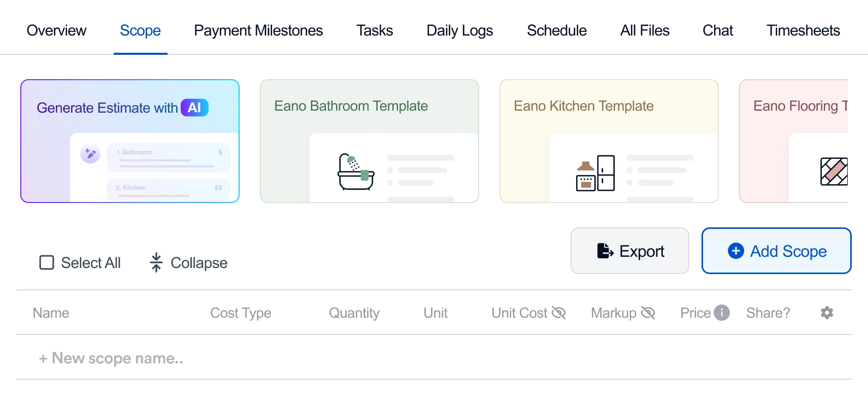The width and height of the screenshot is (868, 404).
Task: Check the Select All checkbox
Action: (x=47, y=262)
